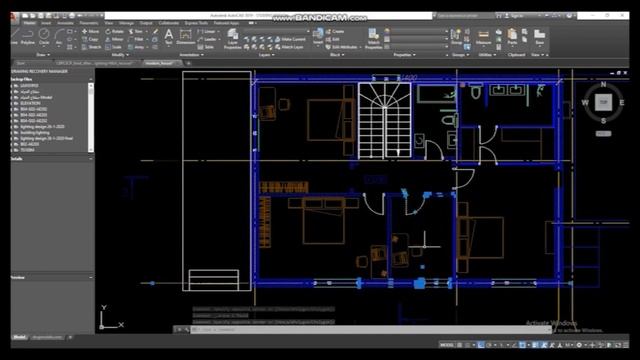Expand the Utilities panel dropdown
The height and width of the screenshot is (360, 640).
point(487,55)
